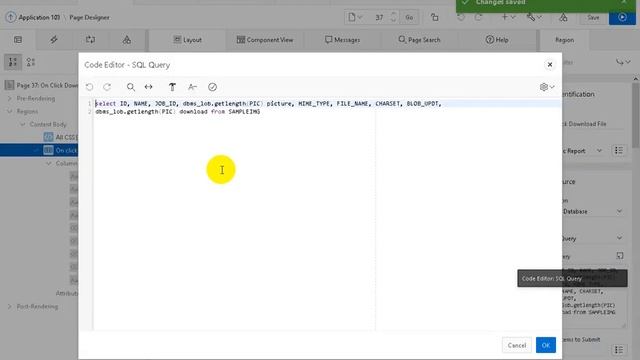The height and width of the screenshot is (360, 640).
Task: Open the source type dropdown showing Query
Action: [x=593, y=238]
